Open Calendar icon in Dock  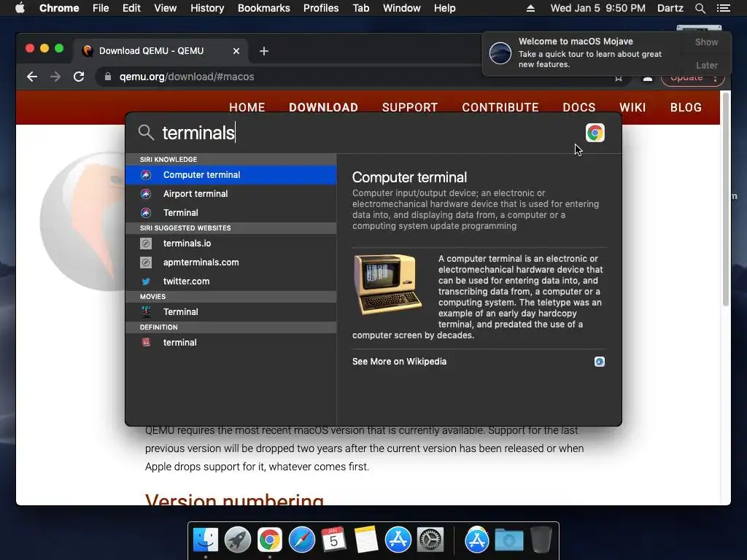tap(333, 540)
